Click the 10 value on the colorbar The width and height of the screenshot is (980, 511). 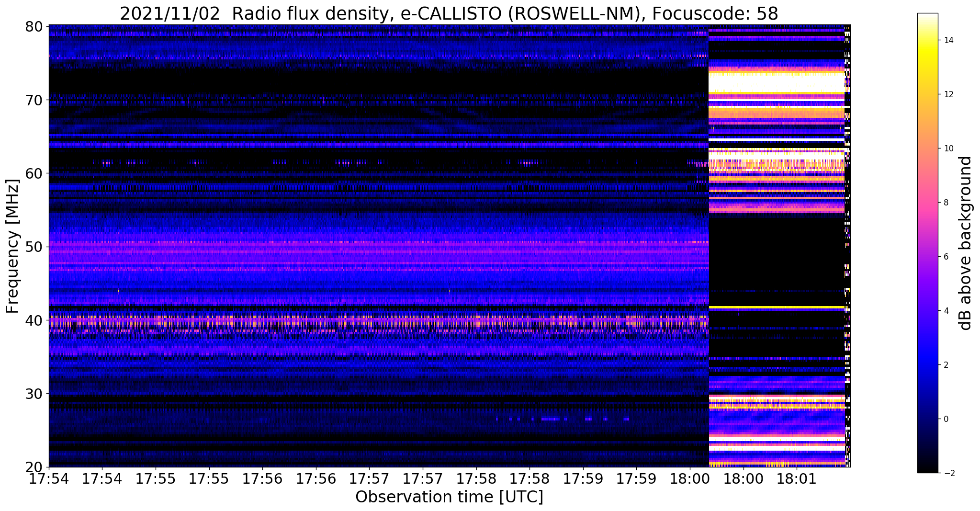[x=948, y=148]
